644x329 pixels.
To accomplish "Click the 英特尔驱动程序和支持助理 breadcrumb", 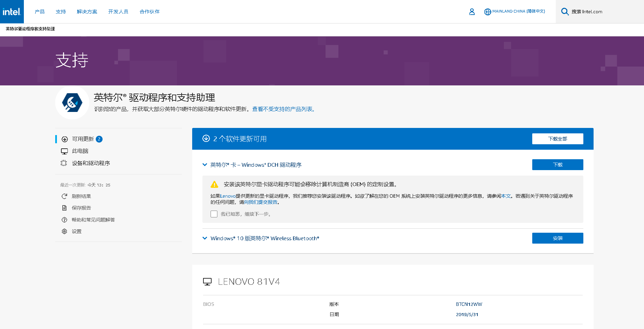I will tap(30, 29).
